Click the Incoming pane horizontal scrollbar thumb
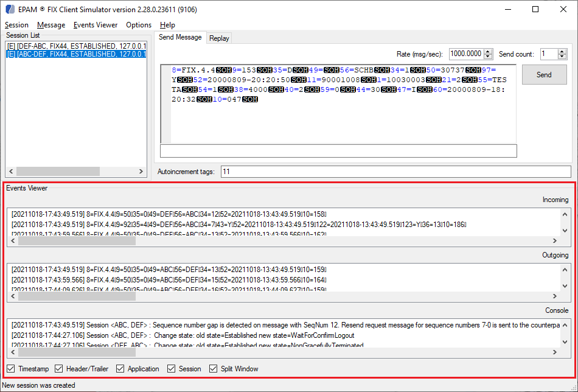The height and width of the screenshot is (392, 578). [x=77, y=241]
